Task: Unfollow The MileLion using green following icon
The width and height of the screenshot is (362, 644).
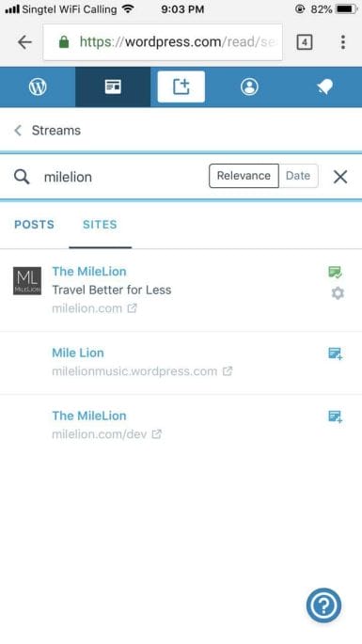Action: (x=336, y=272)
